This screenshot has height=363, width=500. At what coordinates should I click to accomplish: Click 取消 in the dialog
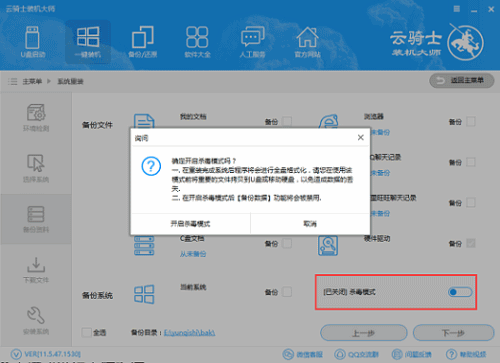310,224
